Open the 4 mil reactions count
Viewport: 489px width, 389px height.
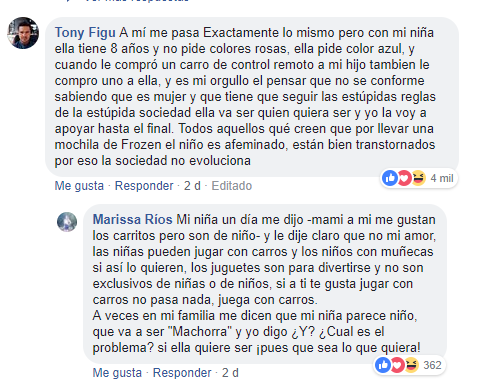tap(442, 178)
